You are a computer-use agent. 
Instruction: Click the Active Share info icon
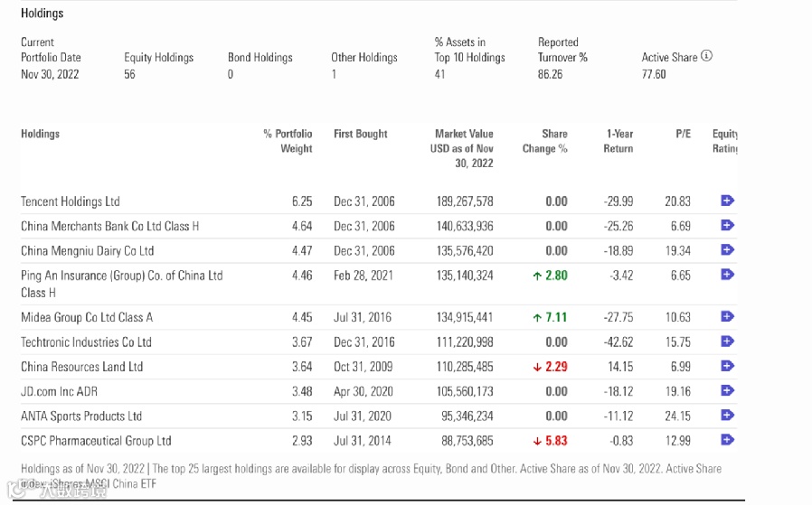[707, 56]
